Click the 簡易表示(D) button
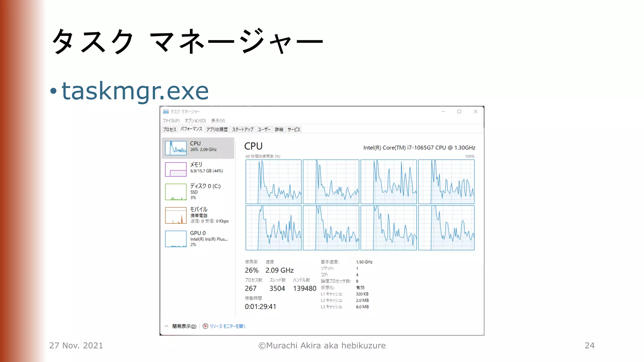This screenshot has height=362, width=644. [x=184, y=326]
